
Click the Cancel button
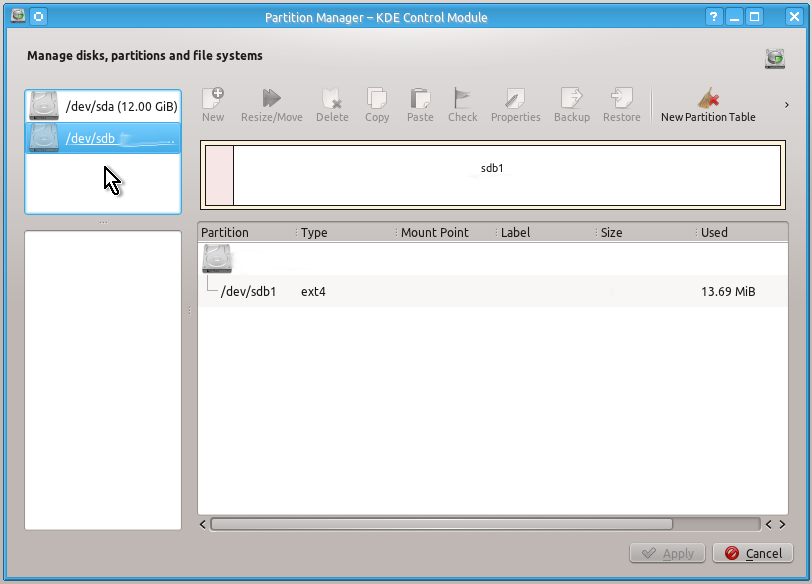pos(753,553)
